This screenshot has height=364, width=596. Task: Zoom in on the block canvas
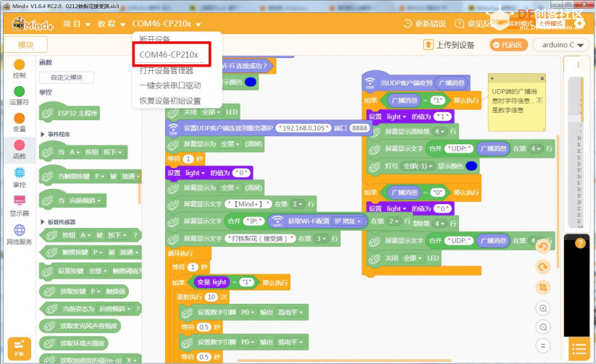click(543, 308)
